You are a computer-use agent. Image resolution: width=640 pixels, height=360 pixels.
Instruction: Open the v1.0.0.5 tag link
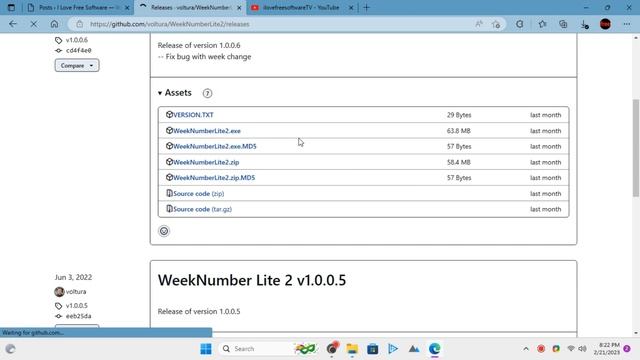(76, 305)
